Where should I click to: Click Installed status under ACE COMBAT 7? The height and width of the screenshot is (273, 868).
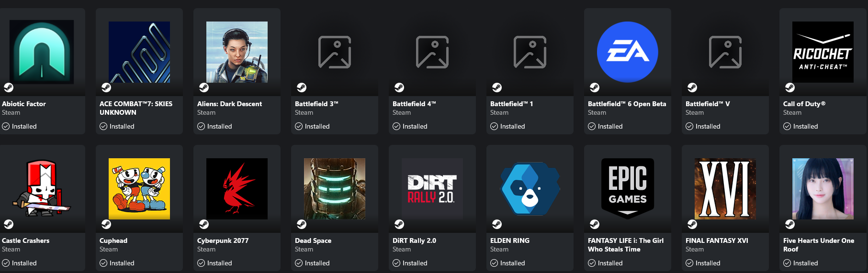coord(117,126)
